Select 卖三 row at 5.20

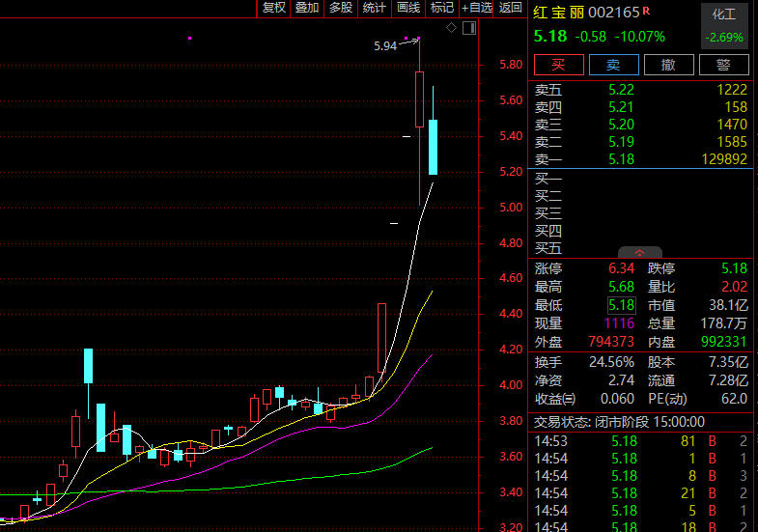click(x=640, y=125)
